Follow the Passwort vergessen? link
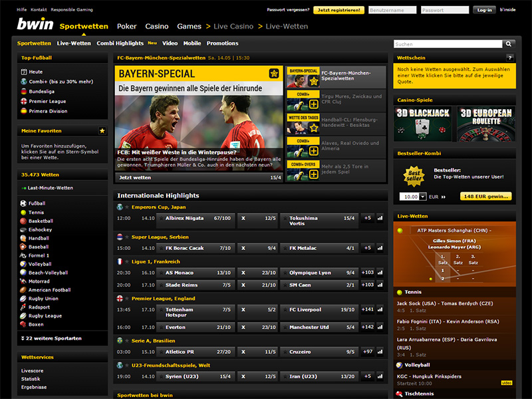 (x=288, y=10)
